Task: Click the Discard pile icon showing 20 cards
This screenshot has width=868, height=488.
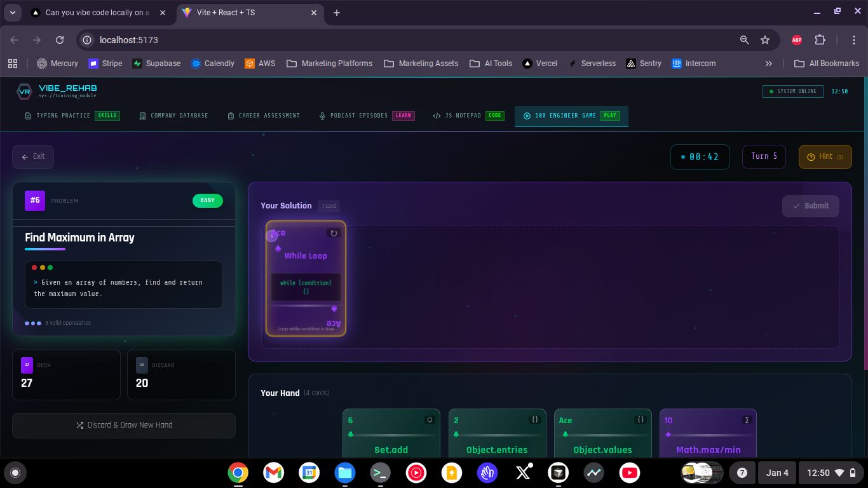Action: 142,365
